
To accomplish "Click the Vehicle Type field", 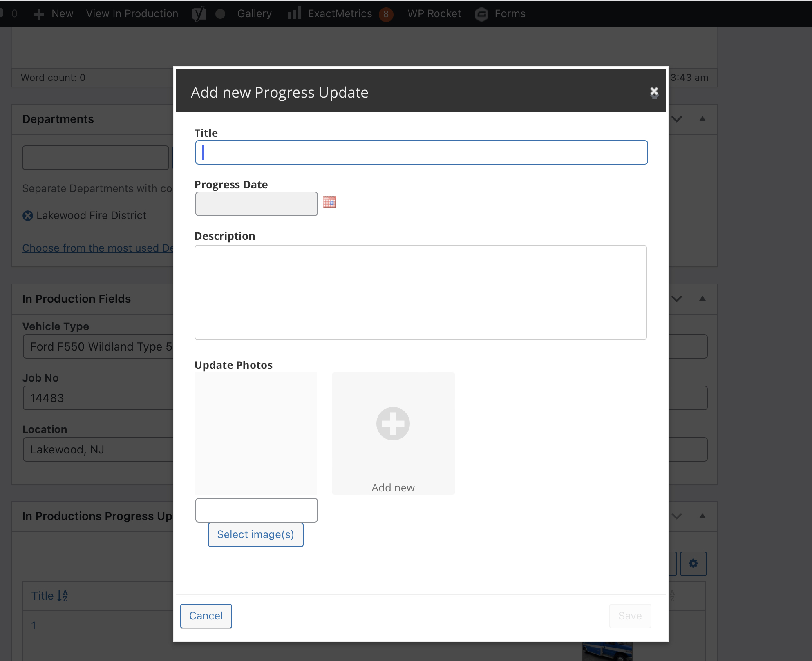I will [x=98, y=346].
